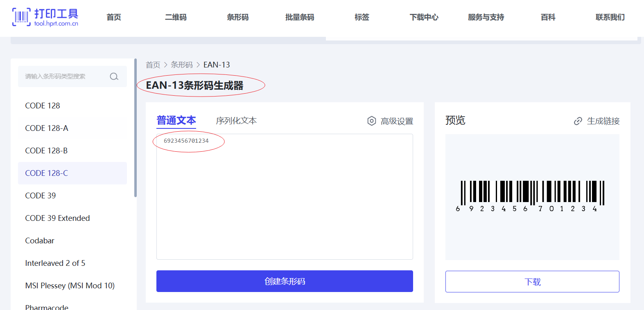
Task: Click the barcode text input area
Action: (x=285, y=197)
